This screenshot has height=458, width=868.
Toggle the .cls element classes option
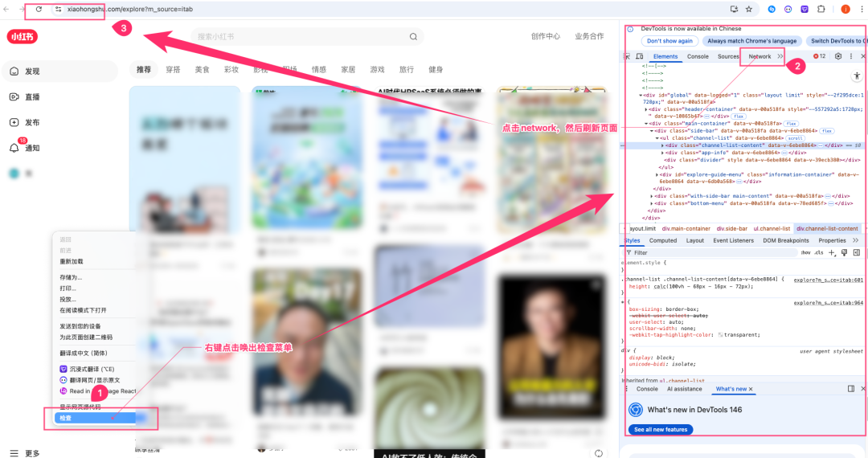(x=818, y=252)
